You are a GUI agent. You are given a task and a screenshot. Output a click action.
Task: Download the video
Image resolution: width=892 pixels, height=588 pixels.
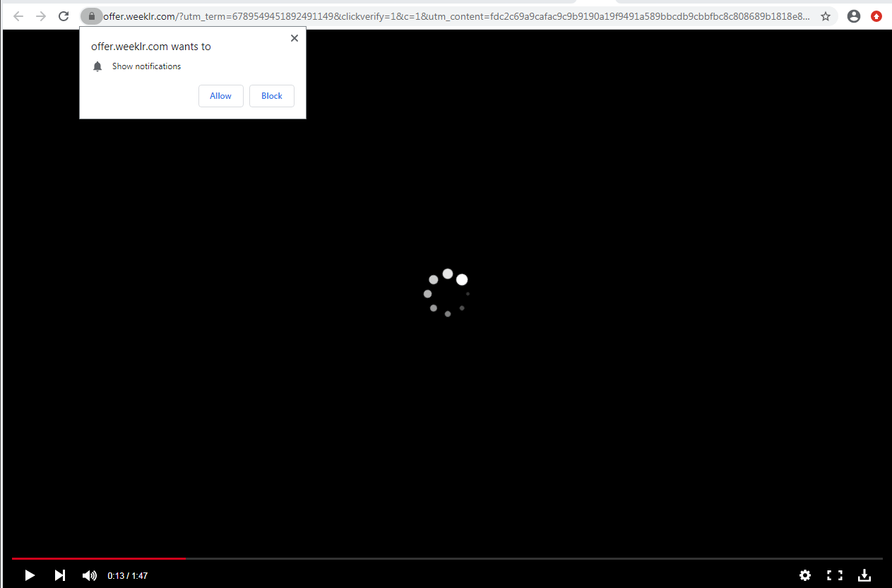864,575
